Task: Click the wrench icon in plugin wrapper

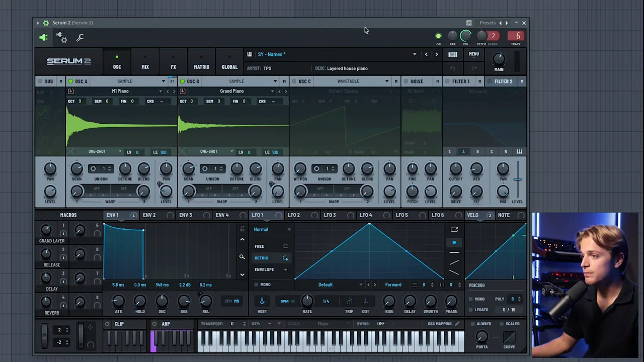Action: point(80,38)
